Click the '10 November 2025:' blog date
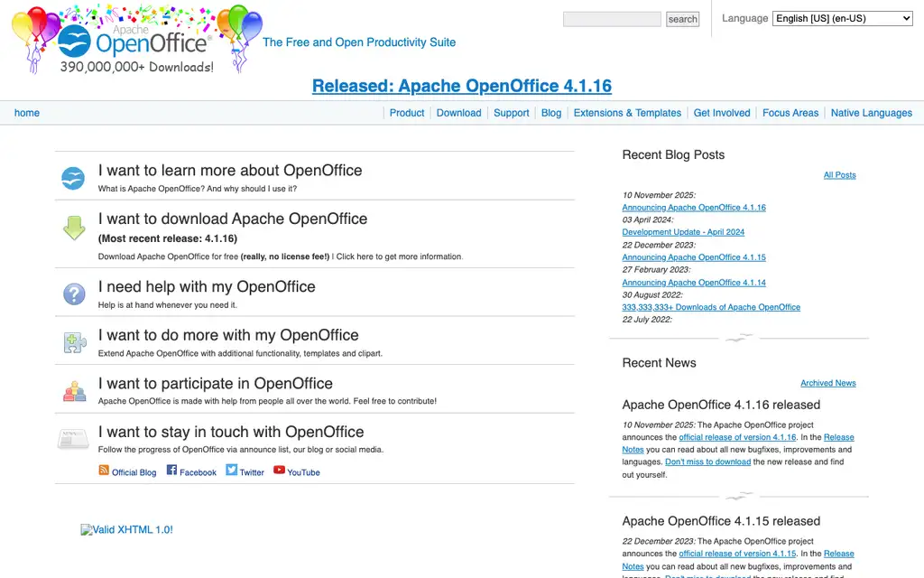Viewport: 924px width, 578px height. [x=659, y=195]
